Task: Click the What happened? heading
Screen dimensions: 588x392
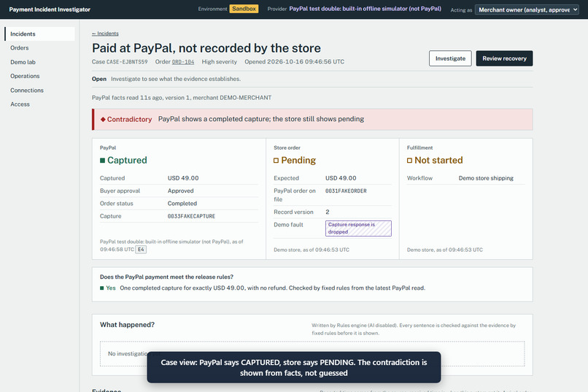Action: 127,325
